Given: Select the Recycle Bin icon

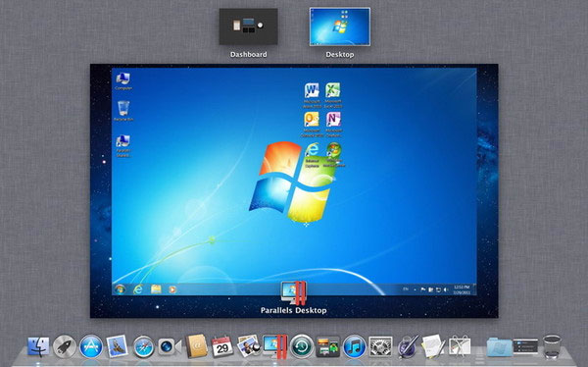Looking at the screenshot, I should [123, 111].
